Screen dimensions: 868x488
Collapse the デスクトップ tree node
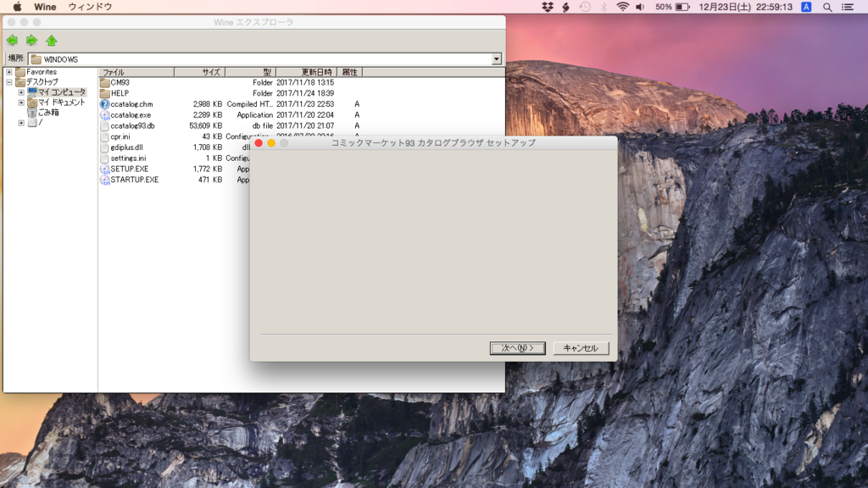coord(8,82)
